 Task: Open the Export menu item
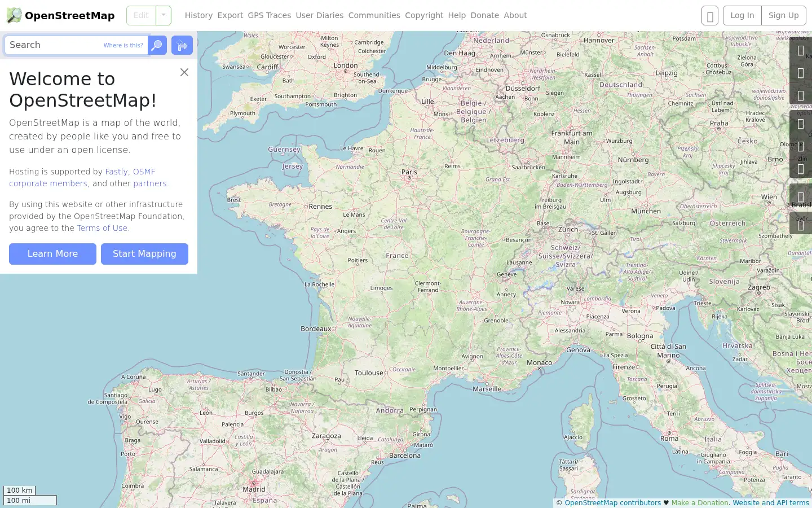[230, 15]
